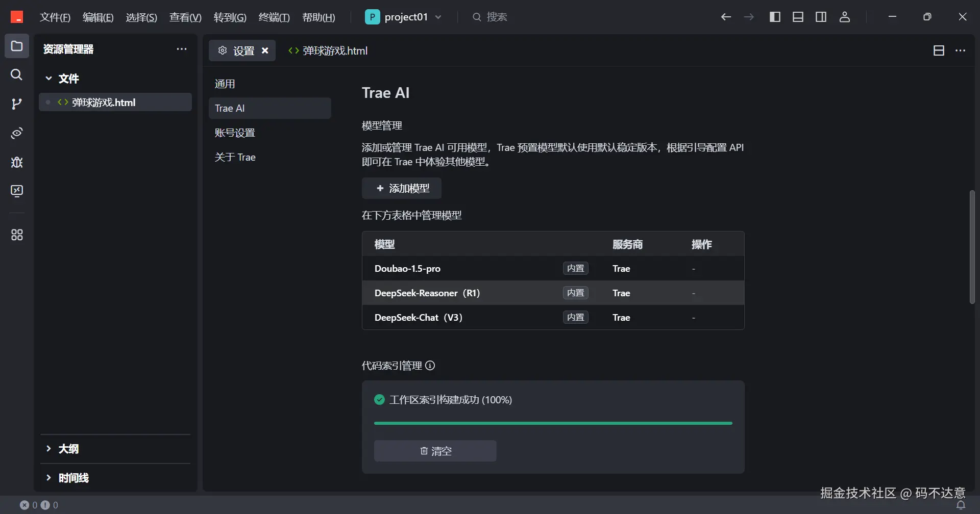The height and width of the screenshot is (514, 980).
Task: Open Explorer panel more actions ellipsis
Action: (x=182, y=49)
